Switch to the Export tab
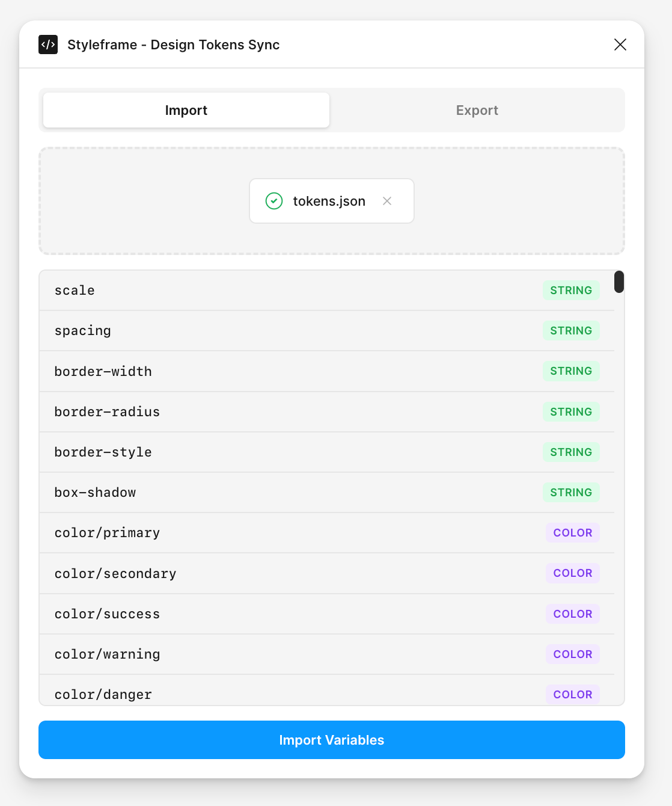672x806 pixels. click(x=477, y=110)
